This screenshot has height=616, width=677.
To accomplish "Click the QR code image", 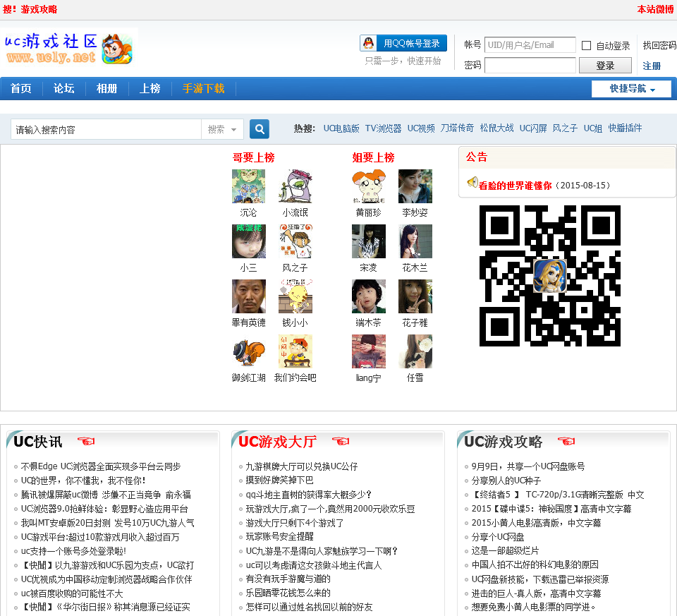I will coord(550,276).
